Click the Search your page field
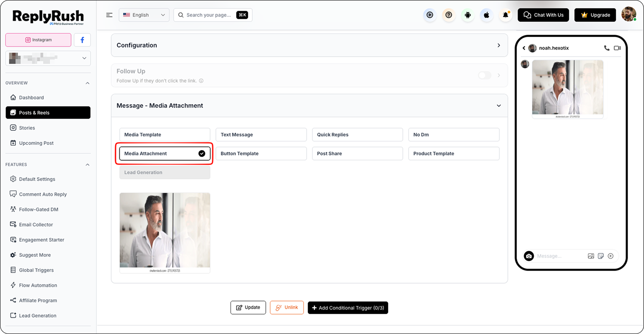The height and width of the screenshot is (334, 644). pyautogui.click(x=213, y=15)
